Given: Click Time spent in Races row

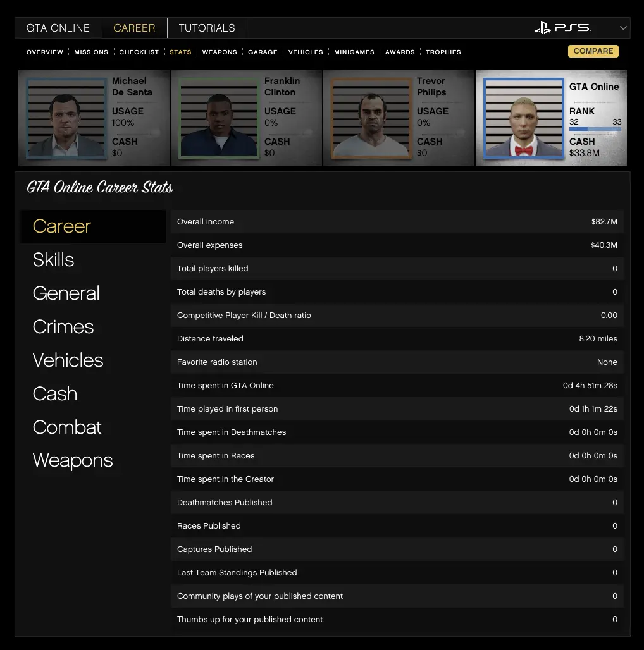Looking at the screenshot, I should pyautogui.click(x=397, y=456).
